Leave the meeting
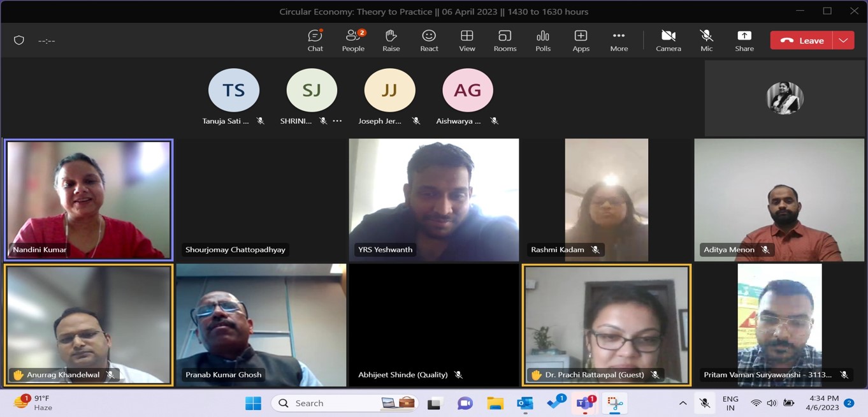 [802, 40]
